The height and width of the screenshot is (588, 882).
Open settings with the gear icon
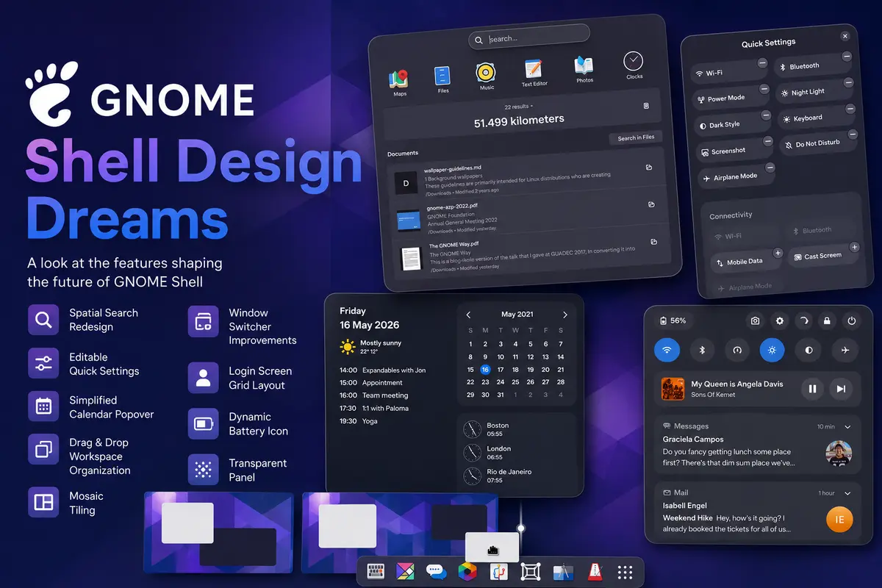780,321
